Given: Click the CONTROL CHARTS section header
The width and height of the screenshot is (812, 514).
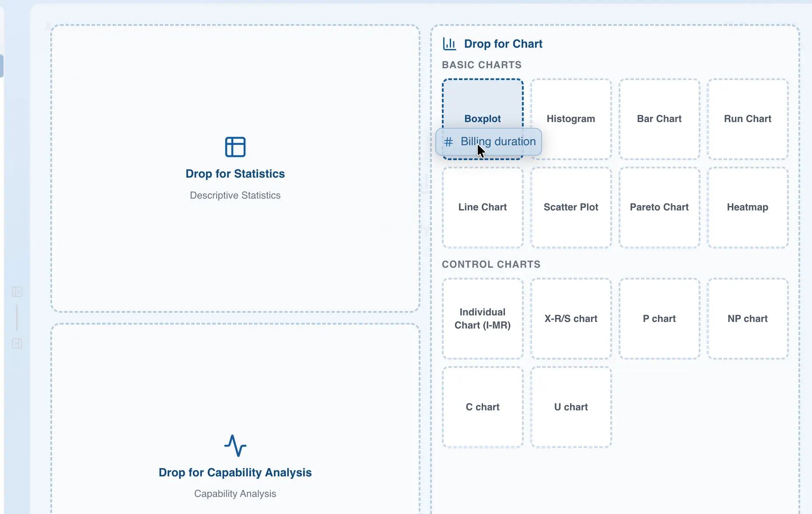Looking at the screenshot, I should (491, 264).
